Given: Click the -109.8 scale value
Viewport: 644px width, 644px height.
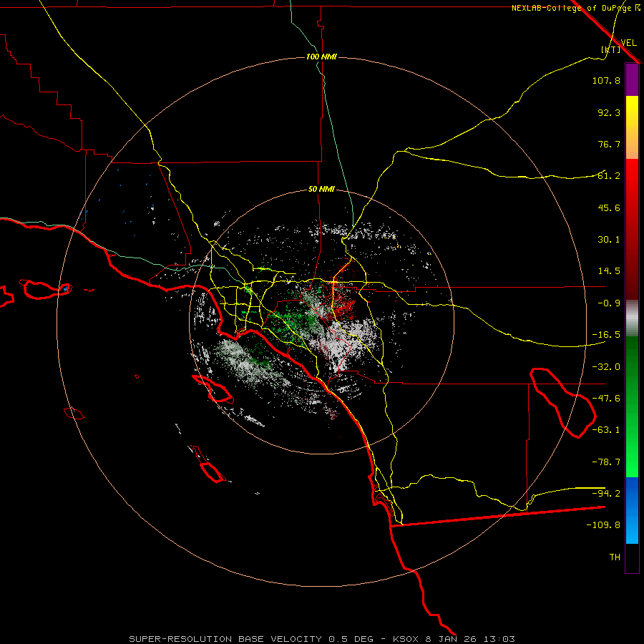Looking at the screenshot, I should coord(603,525).
